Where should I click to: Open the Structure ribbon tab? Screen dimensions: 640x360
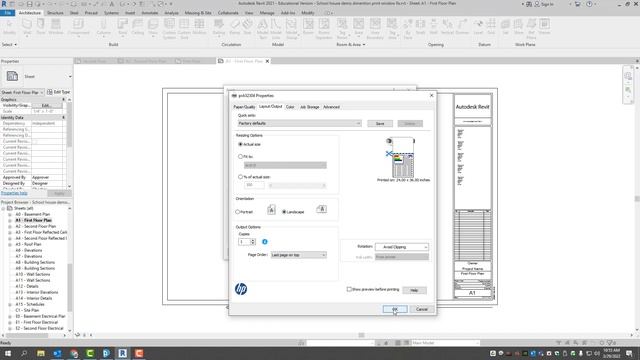coord(55,13)
